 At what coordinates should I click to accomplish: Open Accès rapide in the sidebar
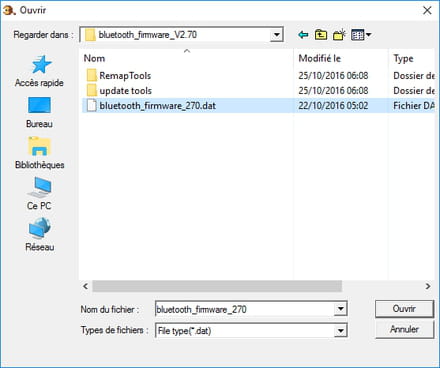click(39, 71)
